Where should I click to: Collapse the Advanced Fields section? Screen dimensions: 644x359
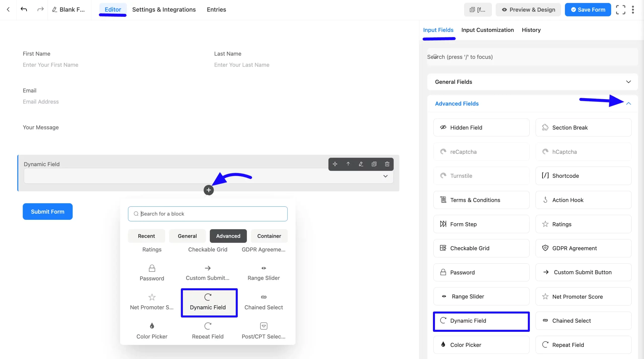click(628, 103)
